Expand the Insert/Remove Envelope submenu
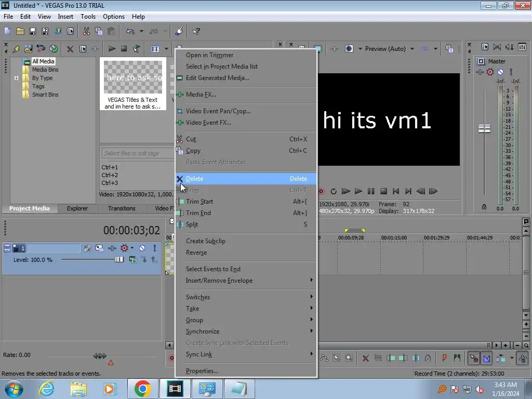The width and height of the screenshot is (532, 399). click(x=246, y=281)
